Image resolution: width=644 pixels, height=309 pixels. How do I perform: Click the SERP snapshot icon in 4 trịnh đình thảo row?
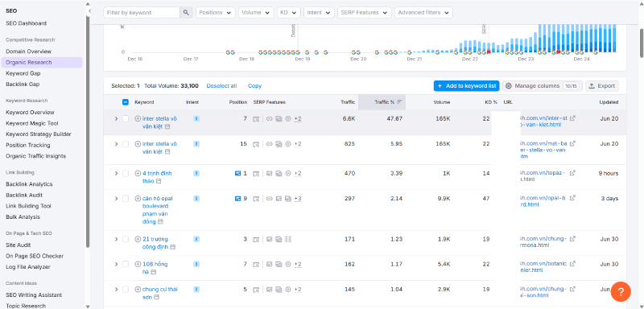[256, 174]
